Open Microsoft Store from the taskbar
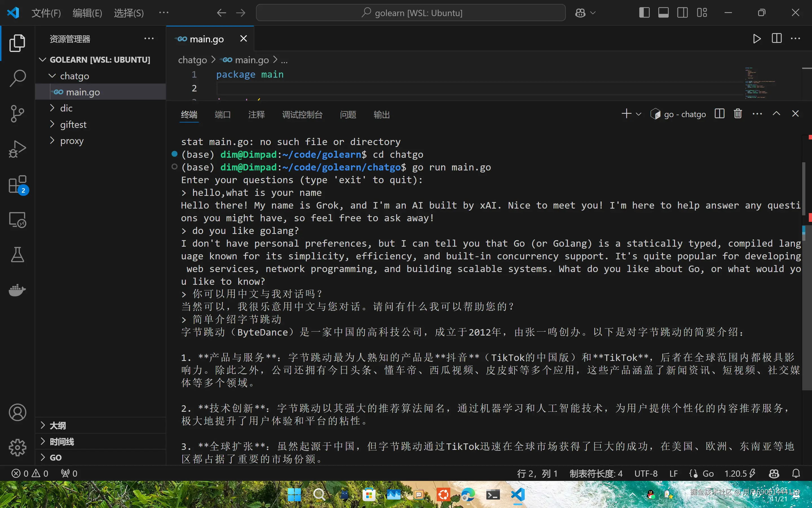Viewport: 812px width, 508px height. 369,494
